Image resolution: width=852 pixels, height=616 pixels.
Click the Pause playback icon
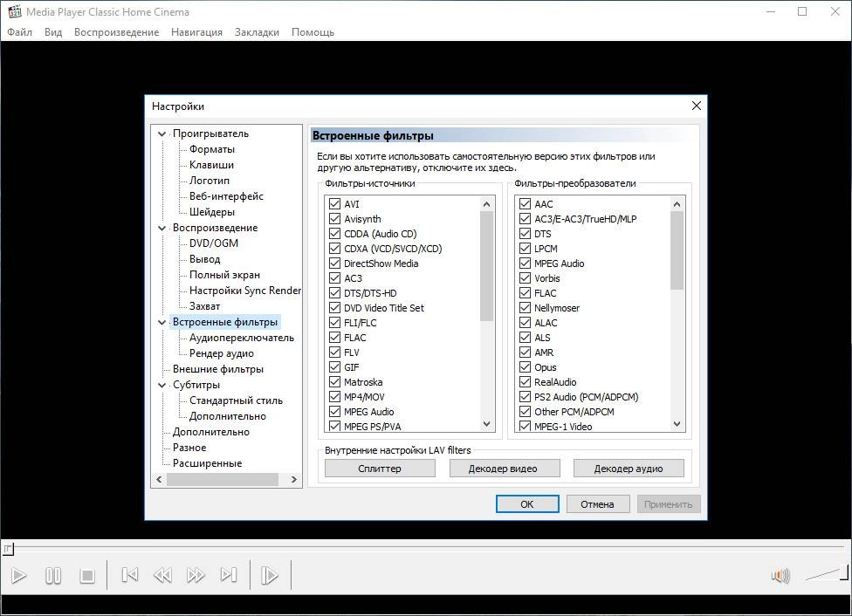click(53, 575)
